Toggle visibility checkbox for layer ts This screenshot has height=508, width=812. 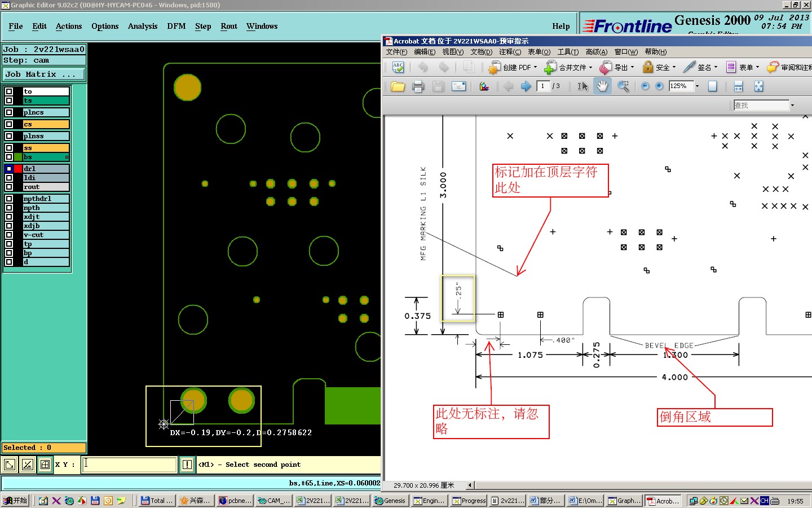(x=9, y=100)
